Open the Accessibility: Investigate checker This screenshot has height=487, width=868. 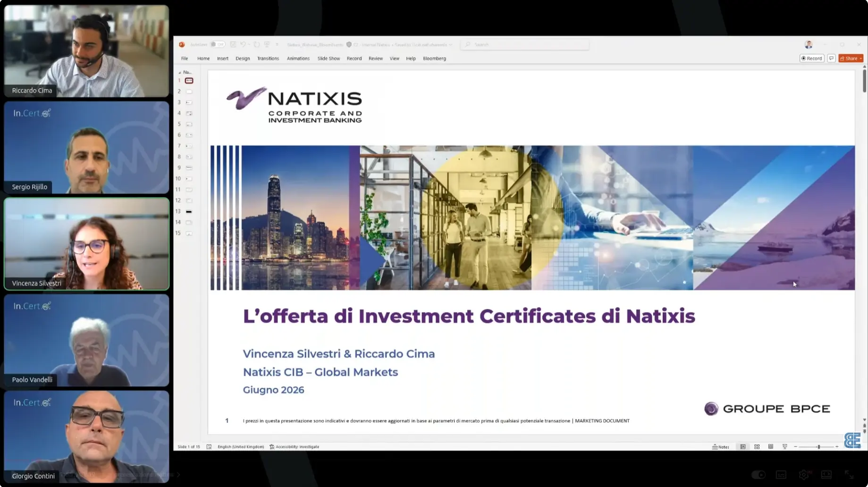295,446
